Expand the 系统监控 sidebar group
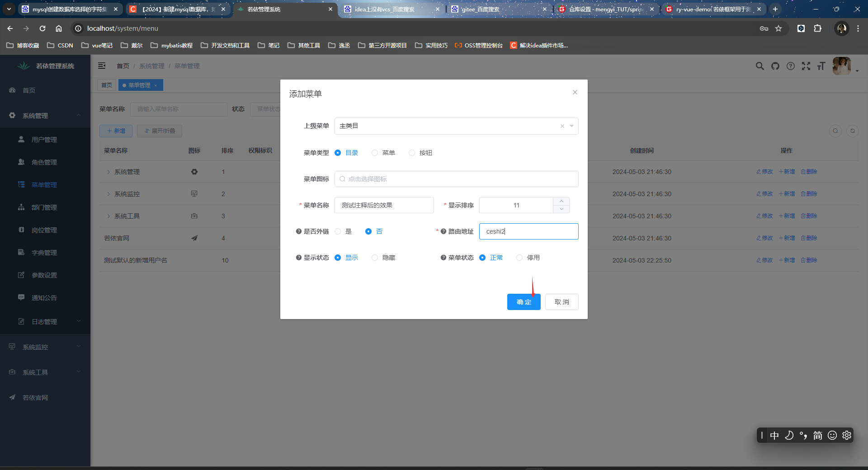868x470 pixels. coord(45,347)
